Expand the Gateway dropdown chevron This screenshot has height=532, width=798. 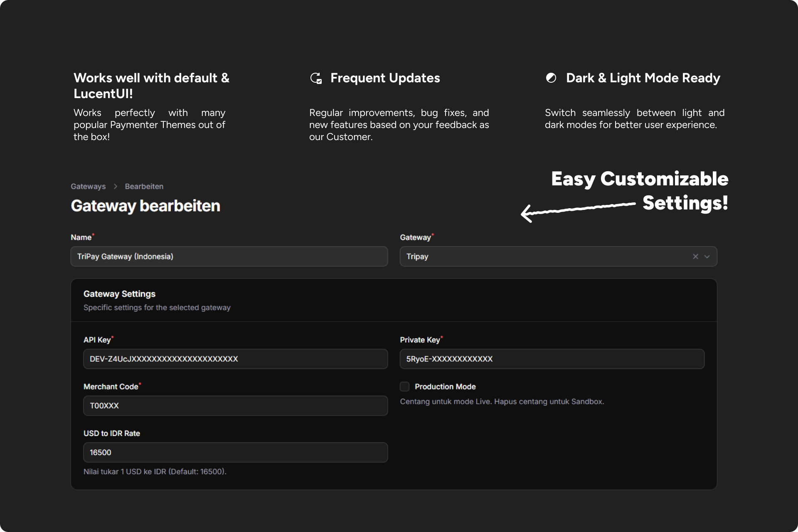707,256
